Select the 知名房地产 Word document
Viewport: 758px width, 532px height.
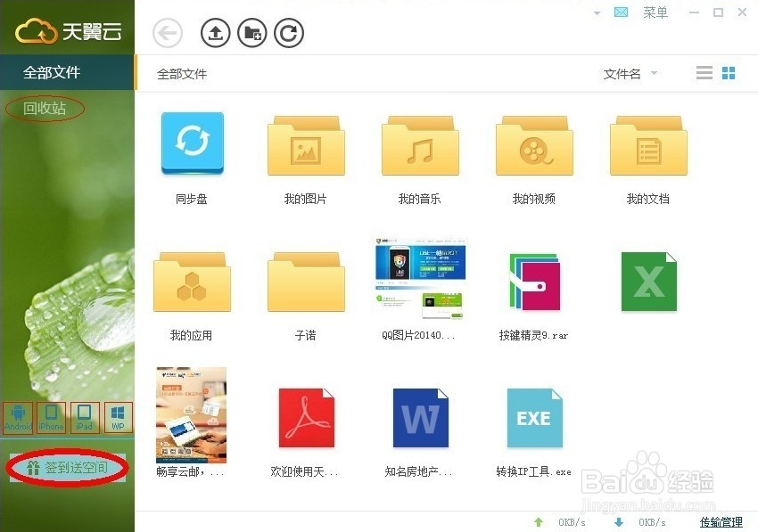(x=420, y=418)
